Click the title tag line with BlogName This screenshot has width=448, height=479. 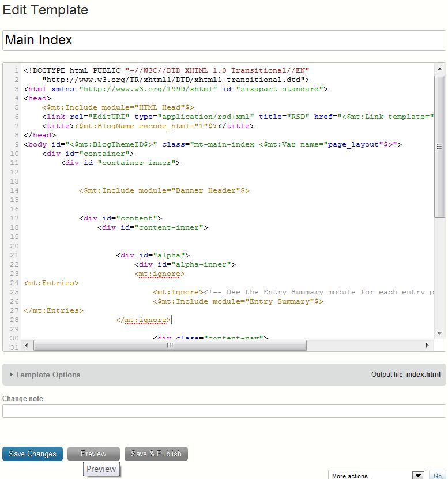[x=148, y=126]
